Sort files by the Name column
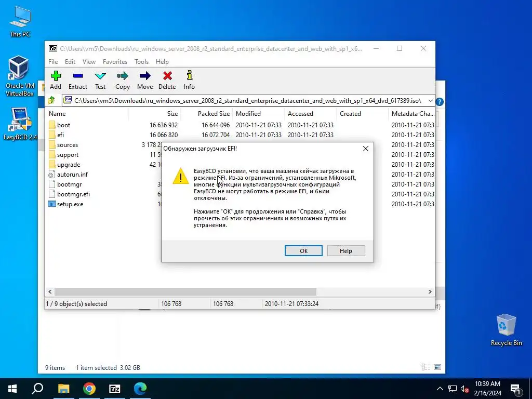This screenshot has height=399, width=532. pyautogui.click(x=87, y=114)
